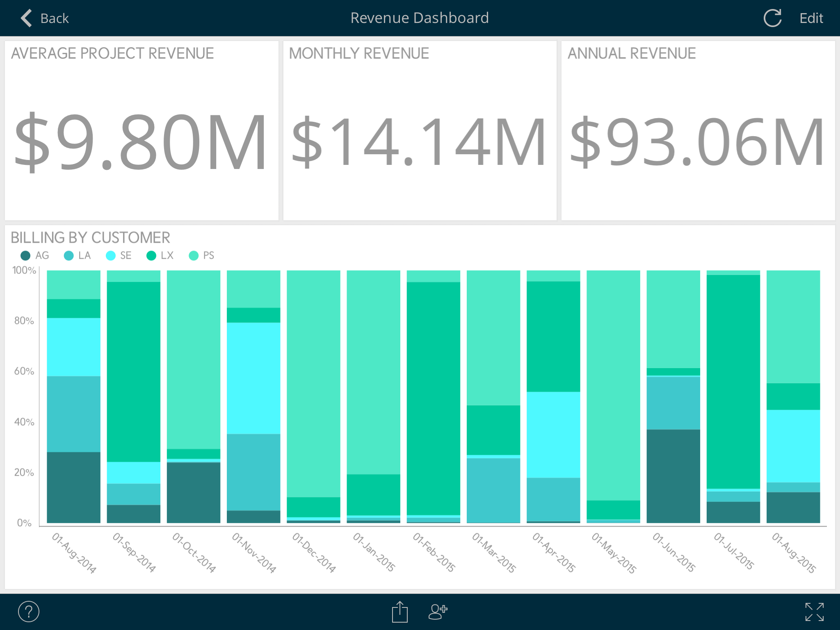The image size is (840, 630).
Task: Click the 01-Nov-2014 axis label
Action: [x=254, y=552]
